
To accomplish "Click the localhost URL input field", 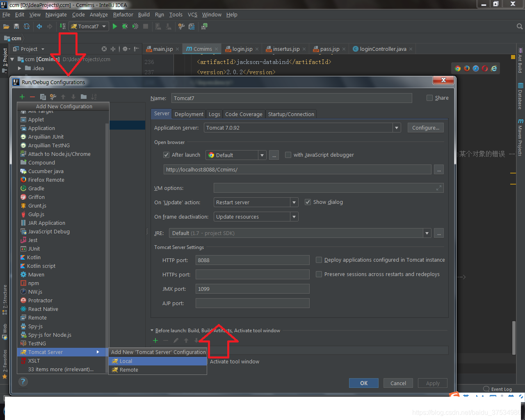I will click(x=297, y=169).
